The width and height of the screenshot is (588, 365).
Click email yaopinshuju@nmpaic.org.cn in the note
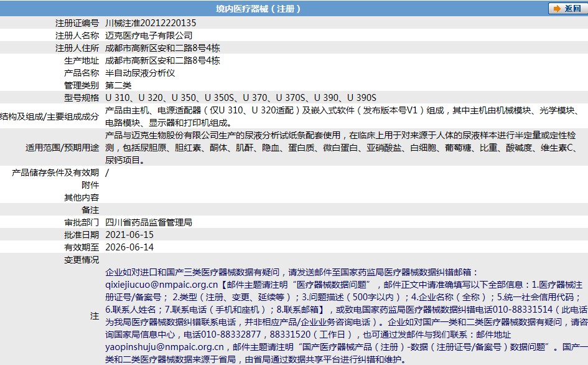165,347
